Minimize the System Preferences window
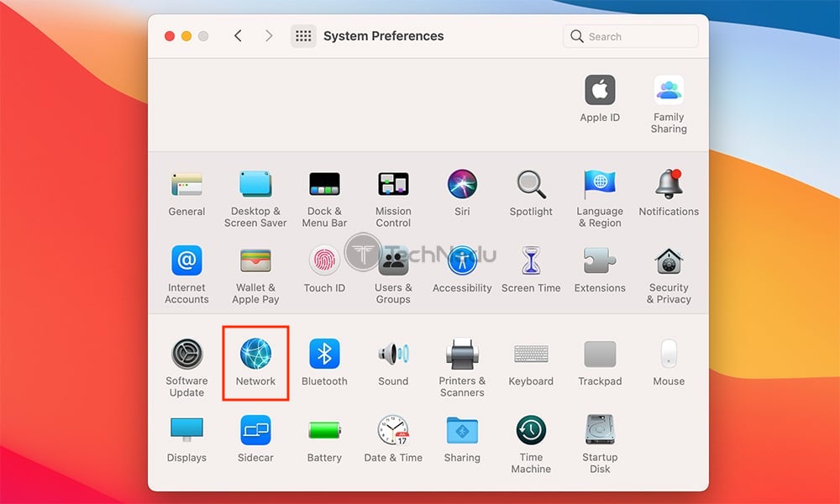Viewport: 840px width, 504px height. (186, 36)
